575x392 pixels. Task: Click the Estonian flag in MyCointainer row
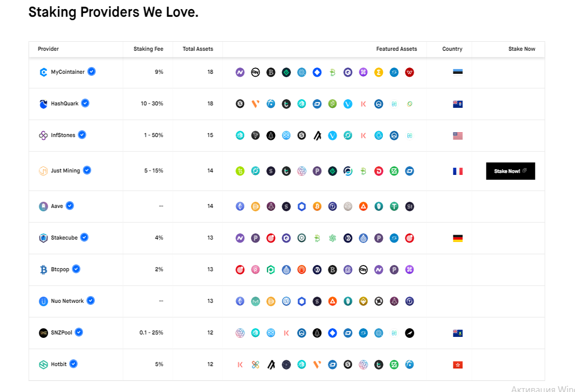click(x=458, y=72)
